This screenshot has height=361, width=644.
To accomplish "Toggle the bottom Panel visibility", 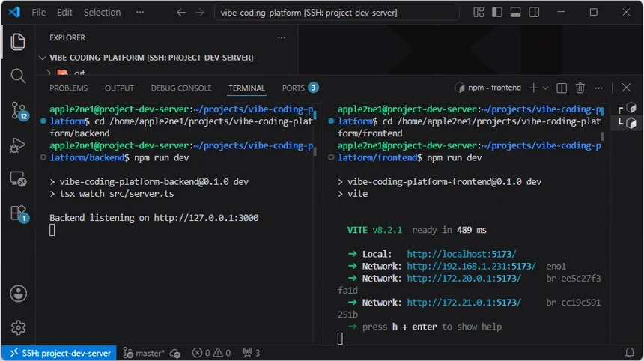I will (x=515, y=12).
